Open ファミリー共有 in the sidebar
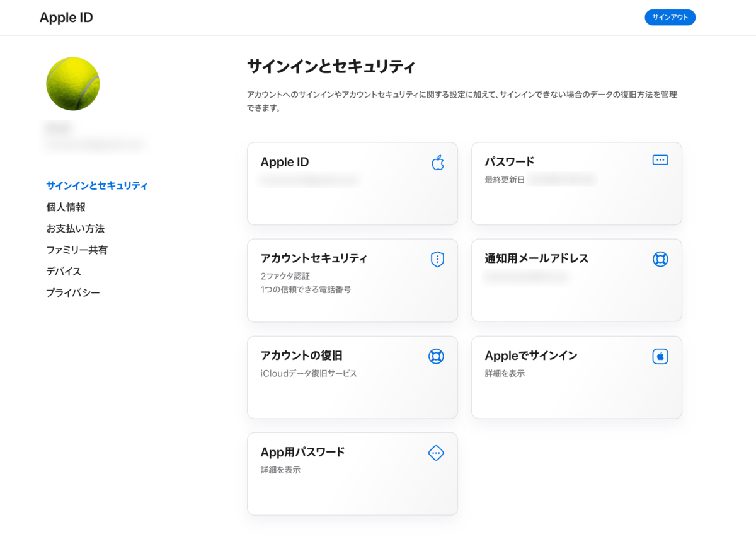Image resolution: width=756 pixels, height=556 pixels. (x=77, y=250)
